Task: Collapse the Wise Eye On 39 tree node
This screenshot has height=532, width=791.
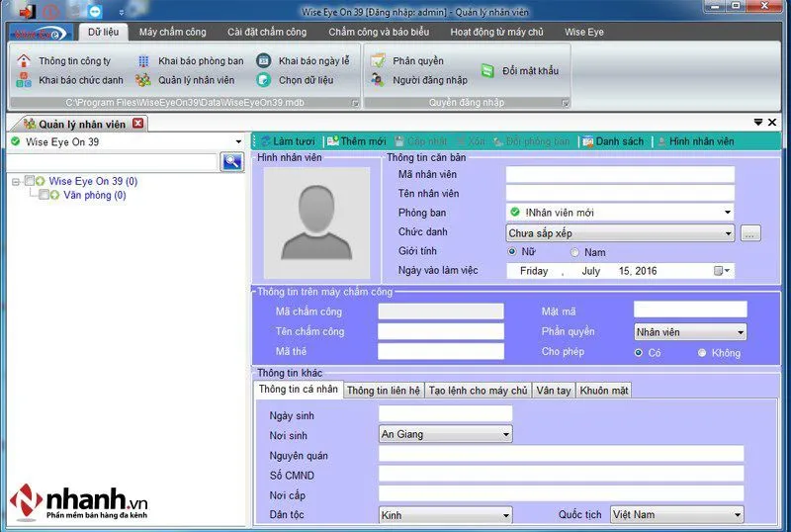Action: (x=16, y=182)
